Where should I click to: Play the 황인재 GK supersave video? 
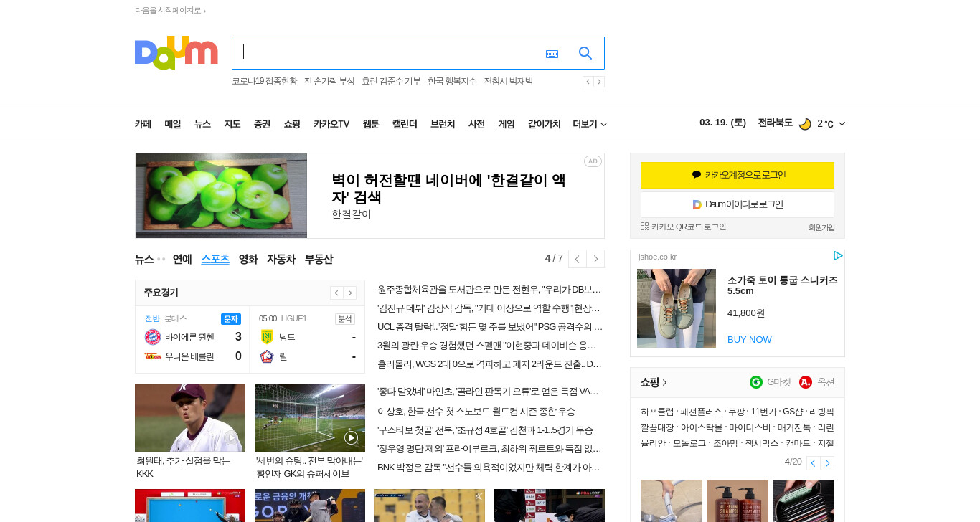click(x=351, y=437)
